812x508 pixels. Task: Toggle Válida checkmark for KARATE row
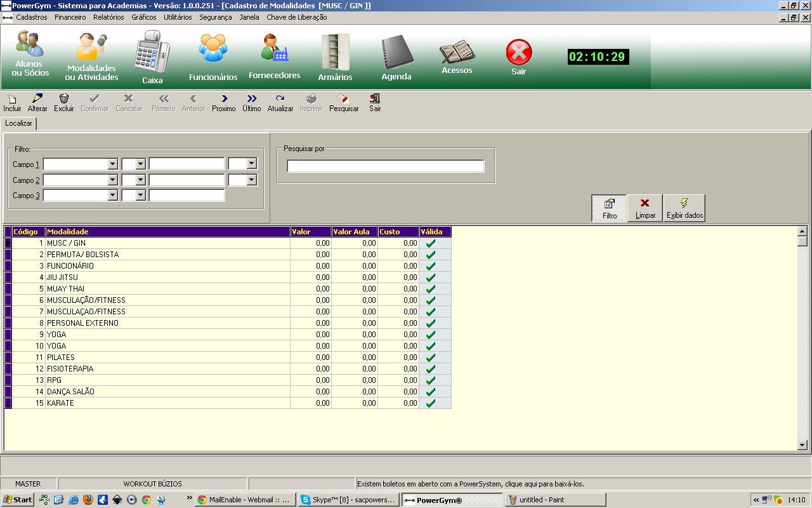tap(431, 403)
